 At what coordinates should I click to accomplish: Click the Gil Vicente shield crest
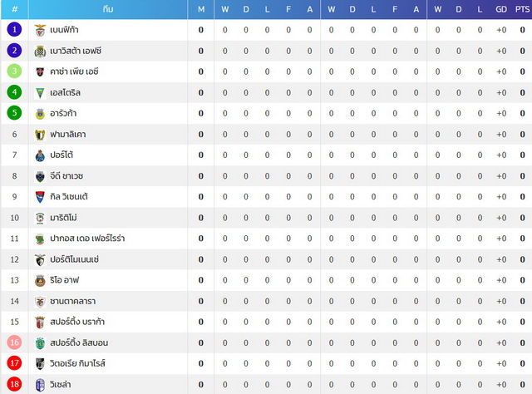coord(40,197)
